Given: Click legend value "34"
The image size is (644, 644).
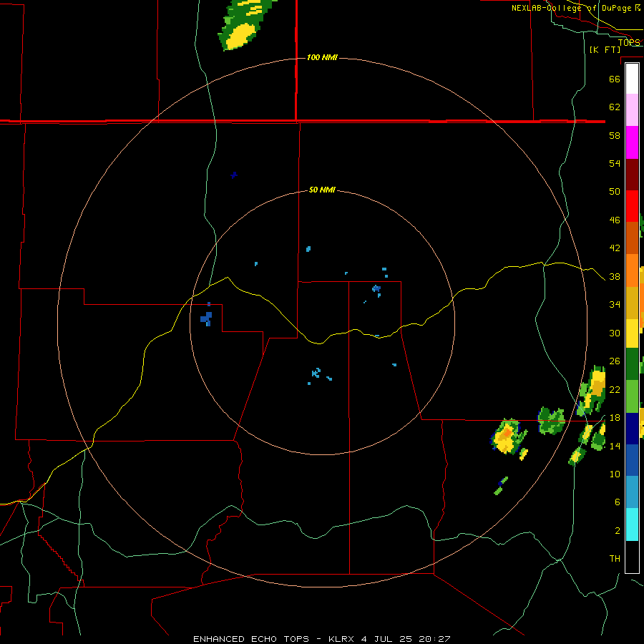Looking at the screenshot, I should pyautogui.click(x=615, y=305).
